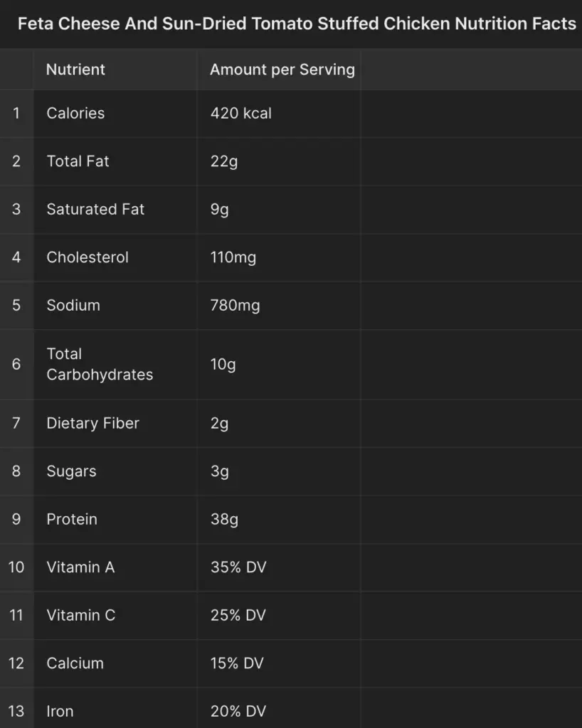This screenshot has width=582, height=728.
Task: Click row number 13
Action: pos(16,710)
